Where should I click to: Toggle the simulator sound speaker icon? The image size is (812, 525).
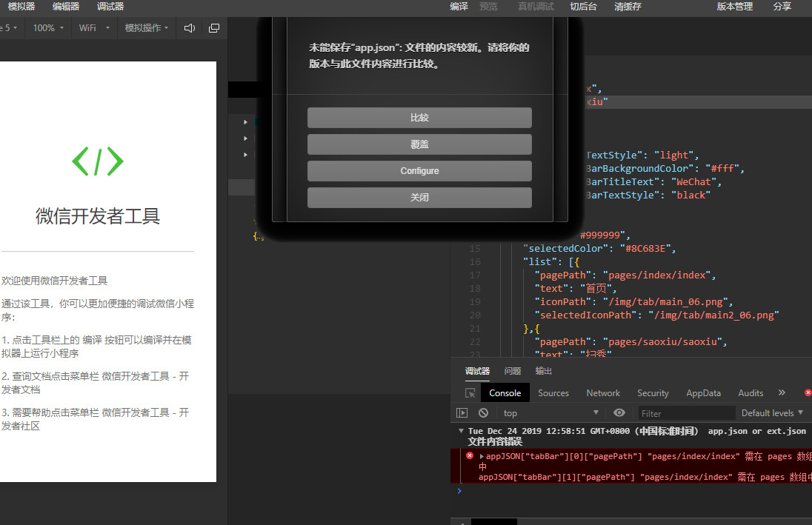(x=190, y=28)
